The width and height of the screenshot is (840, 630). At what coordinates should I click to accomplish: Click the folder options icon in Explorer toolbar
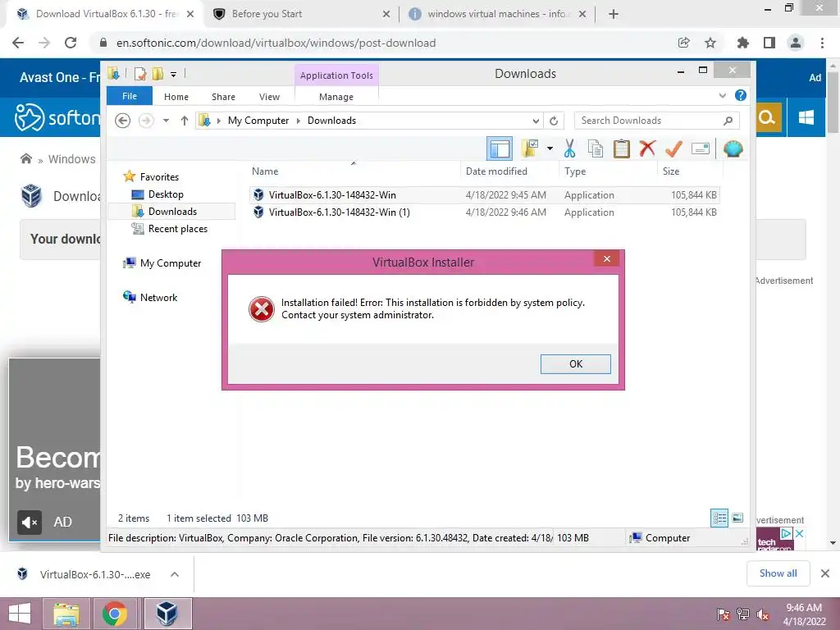(530, 148)
